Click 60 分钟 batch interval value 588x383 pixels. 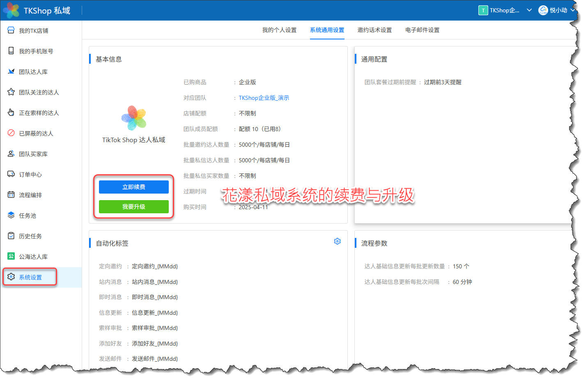(462, 282)
